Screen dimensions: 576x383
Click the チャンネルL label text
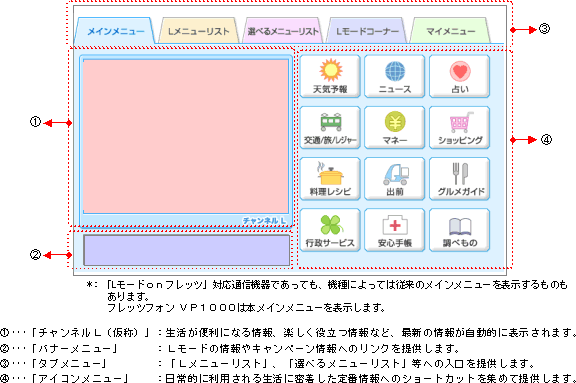[x=264, y=220]
